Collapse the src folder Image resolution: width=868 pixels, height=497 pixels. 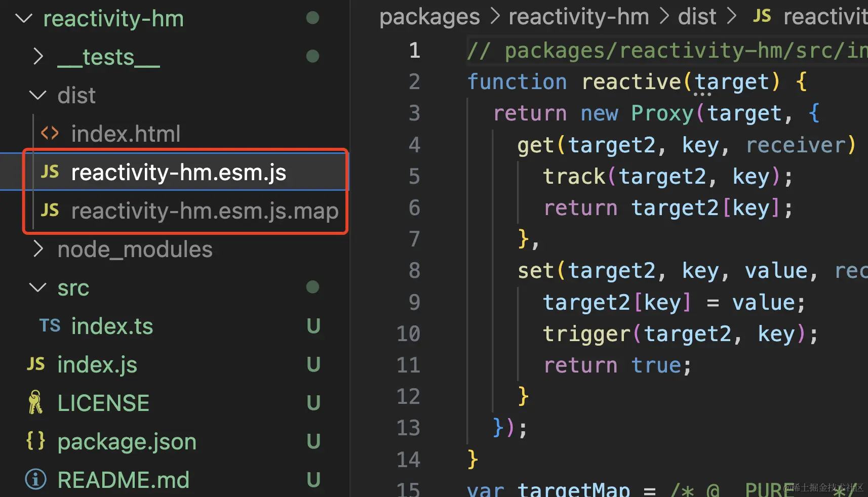pos(37,287)
